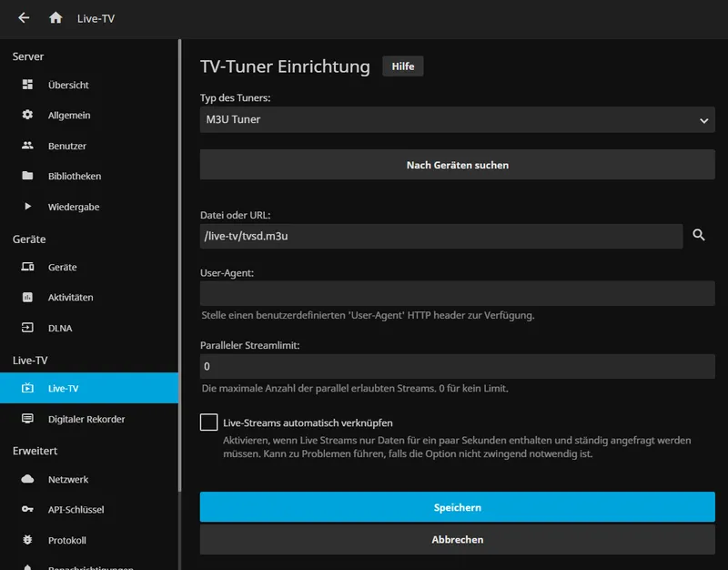
Task: Click the search icon beside file path
Action: coord(699,236)
